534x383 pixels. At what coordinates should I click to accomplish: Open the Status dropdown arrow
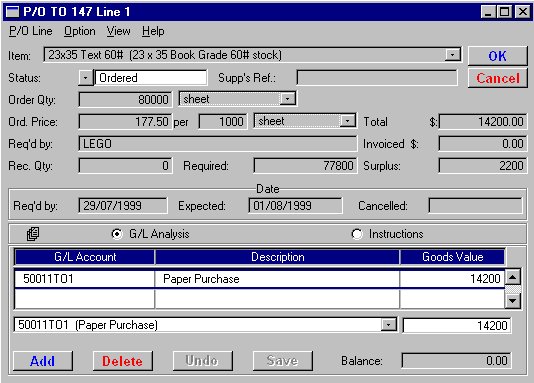85,78
